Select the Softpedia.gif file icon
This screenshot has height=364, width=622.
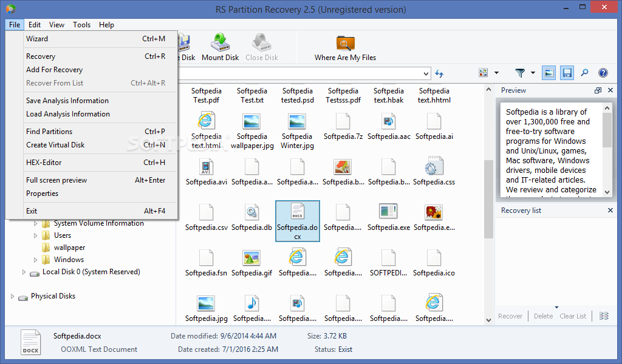[251, 257]
